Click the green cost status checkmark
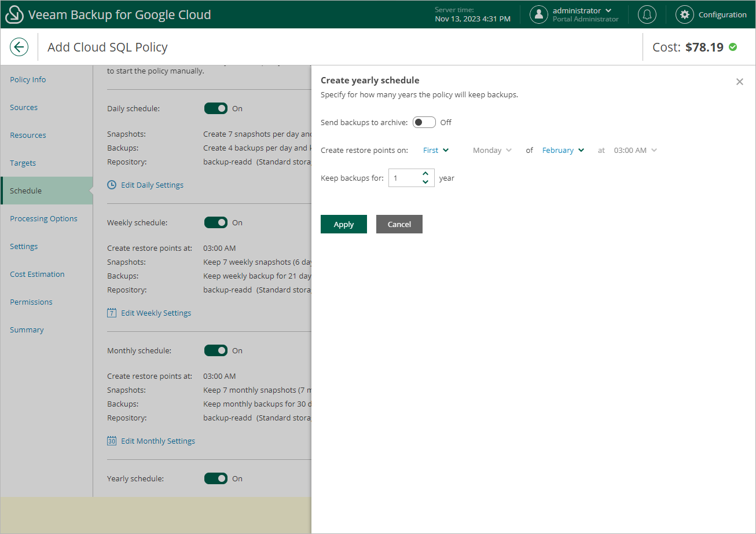The width and height of the screenshot is (756, 534). point(733,47)
